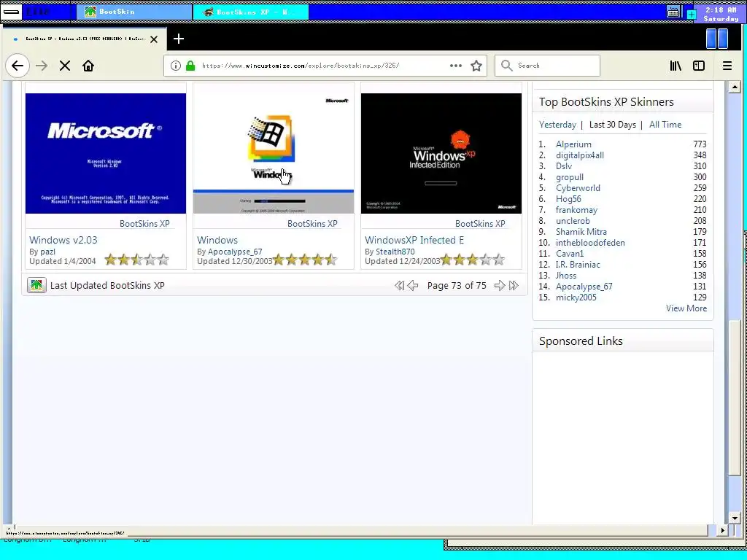Open author pazl profile
Screen dimensions: 747x560
click(47, 252)
